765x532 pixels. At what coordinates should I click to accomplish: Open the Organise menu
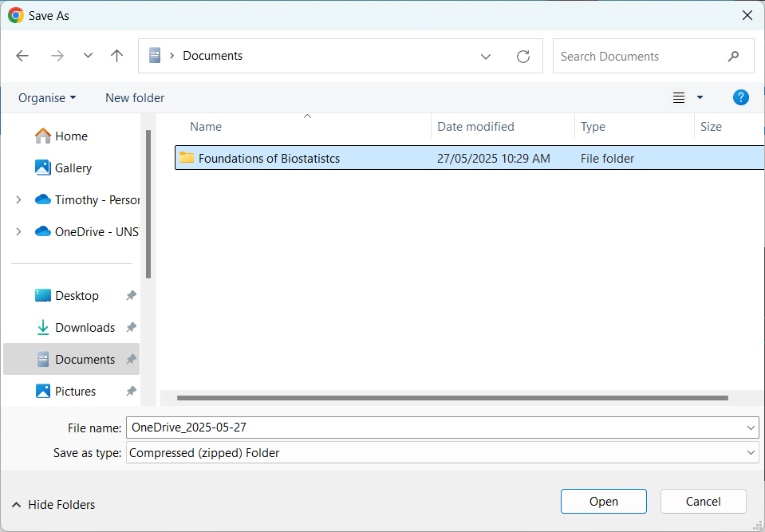pyautogui.click(x=47, y=97)
